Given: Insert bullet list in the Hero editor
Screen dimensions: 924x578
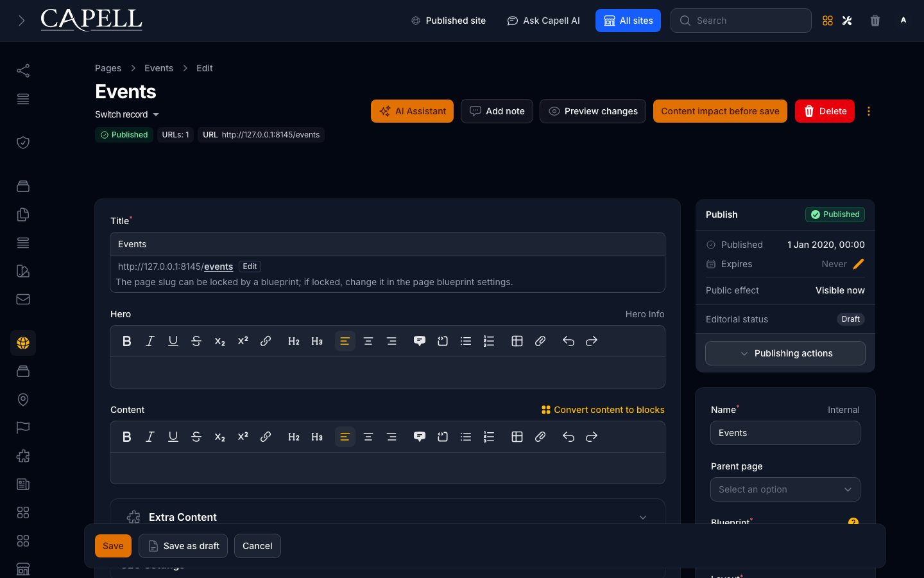Looking at the screenshot, I should 466,341.
